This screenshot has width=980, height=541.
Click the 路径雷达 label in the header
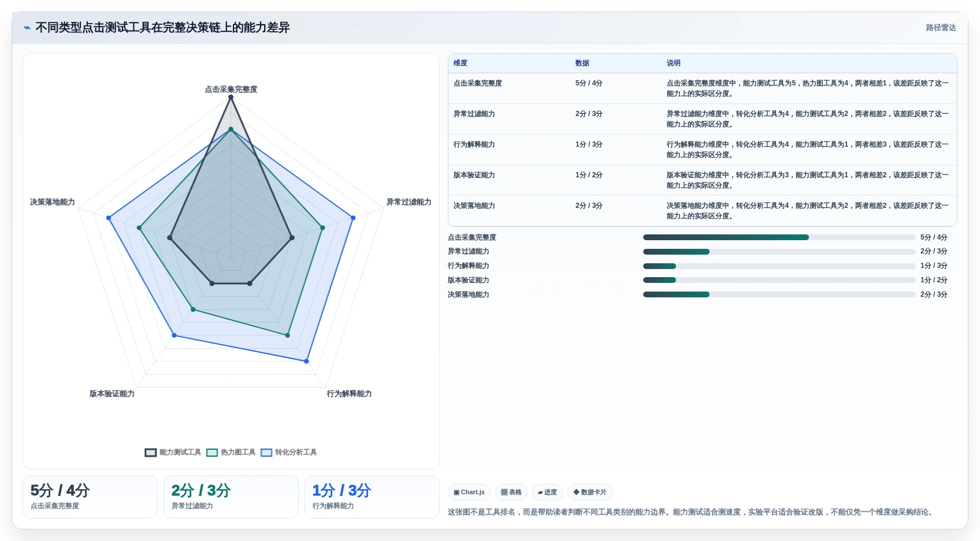[x=941, y=27]
